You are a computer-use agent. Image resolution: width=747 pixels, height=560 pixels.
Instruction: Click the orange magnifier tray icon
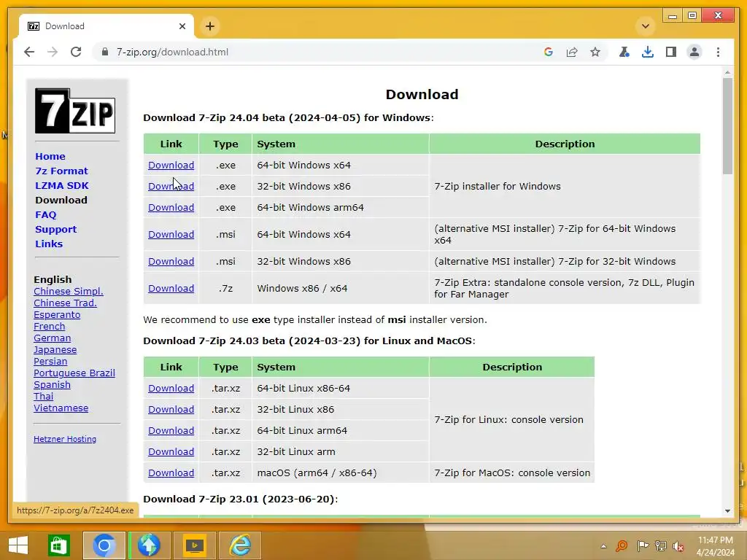622,545
